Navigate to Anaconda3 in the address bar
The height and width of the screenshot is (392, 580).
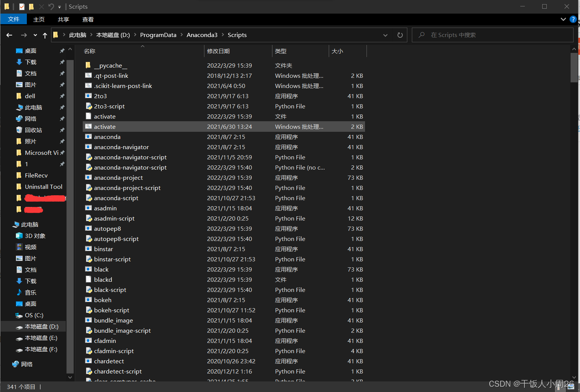click(x=202, y=35)
